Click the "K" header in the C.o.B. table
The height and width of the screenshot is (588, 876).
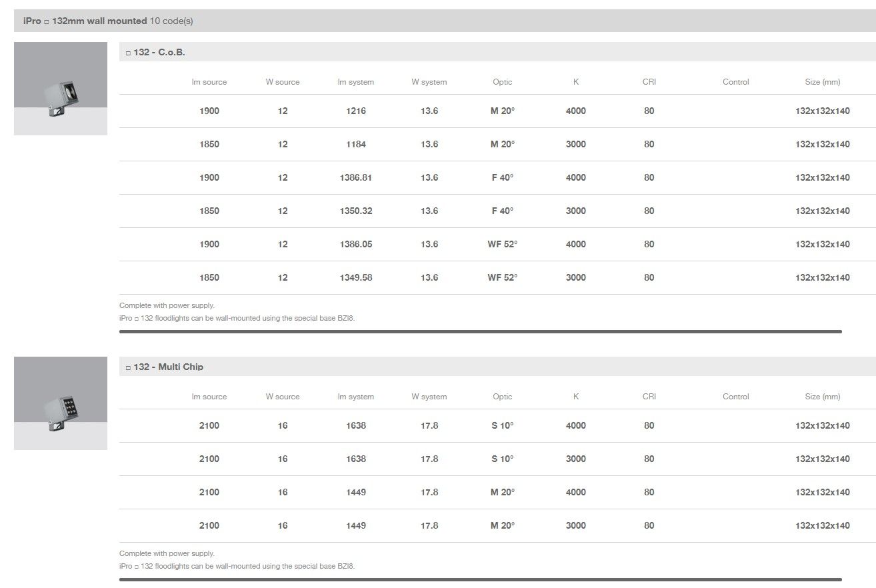point(576,82)
